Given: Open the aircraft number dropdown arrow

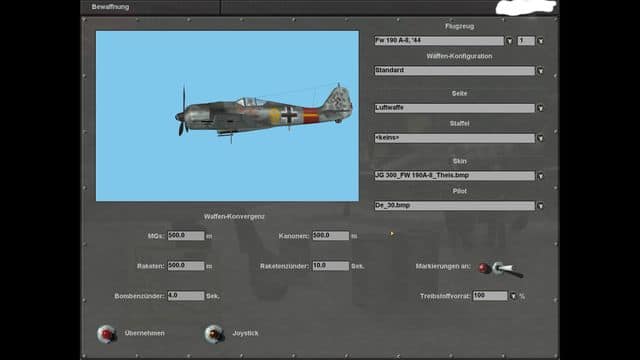Looking at the screenshot, I should 540,41.
